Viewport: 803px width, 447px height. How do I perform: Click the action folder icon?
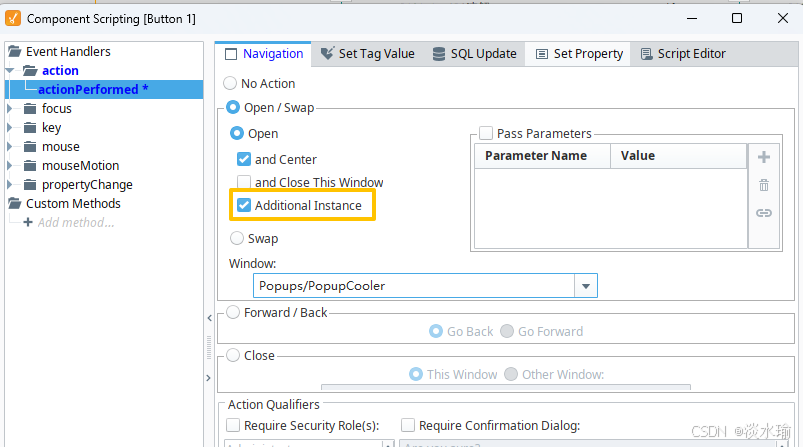pos(30,70)
